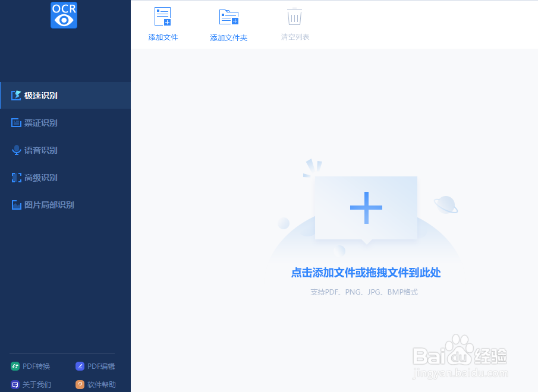538x392 pixels.
Task: Click the 添加文件 toolbar button label
Action: point(163,37)
